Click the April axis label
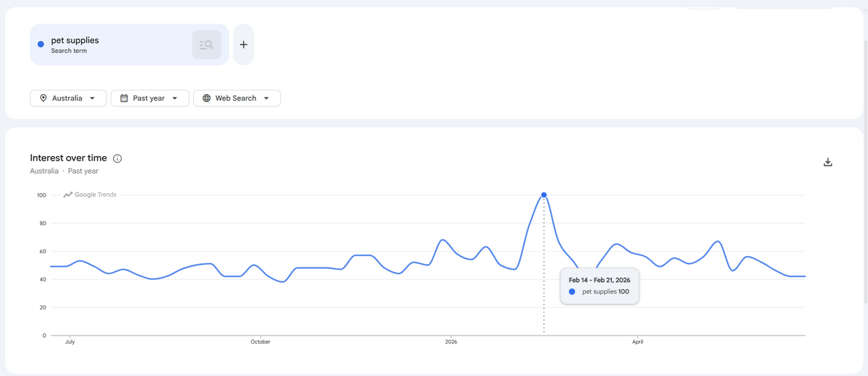Screen dimensions: 868x376 637,342
